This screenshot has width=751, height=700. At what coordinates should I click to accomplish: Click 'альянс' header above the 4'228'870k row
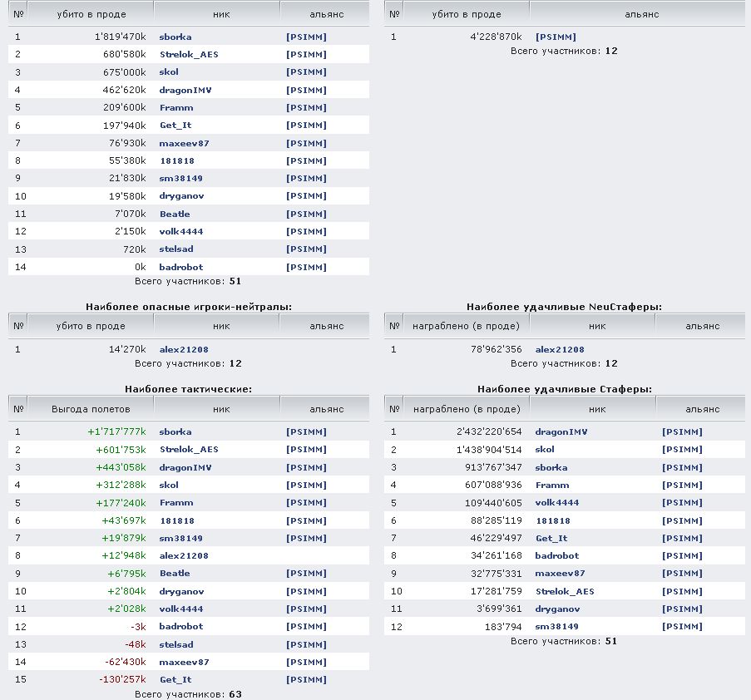[x=640, y=14]
